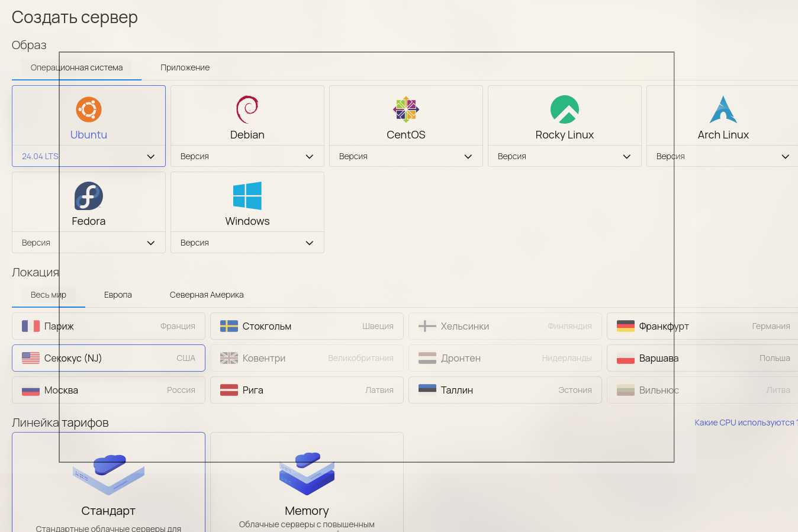
Task: Click the UK flag for Ковентри
Action: tap(229, 358)
